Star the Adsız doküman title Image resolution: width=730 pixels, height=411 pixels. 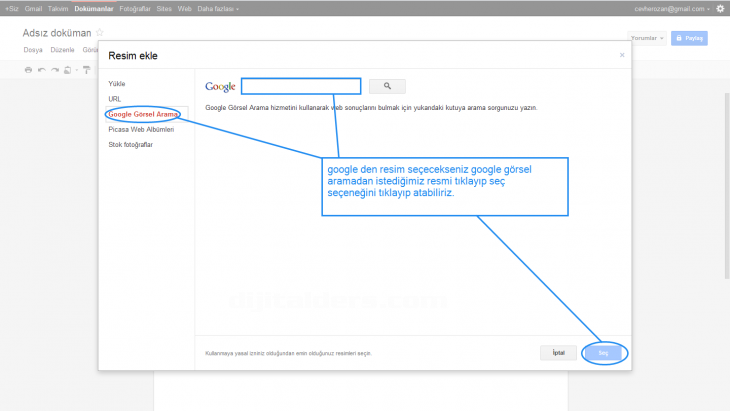(x=99, y=33)
